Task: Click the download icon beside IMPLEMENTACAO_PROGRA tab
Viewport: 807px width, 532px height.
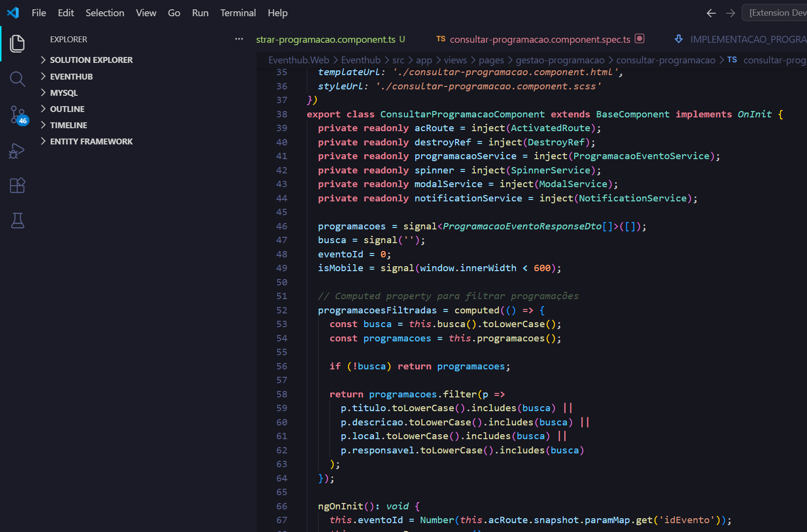Action: 679,39
